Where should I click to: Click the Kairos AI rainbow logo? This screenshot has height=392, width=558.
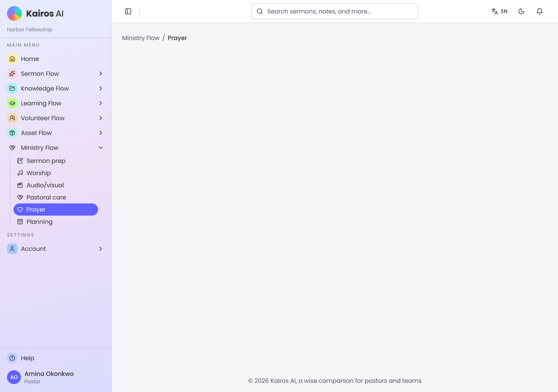point(14,13)
